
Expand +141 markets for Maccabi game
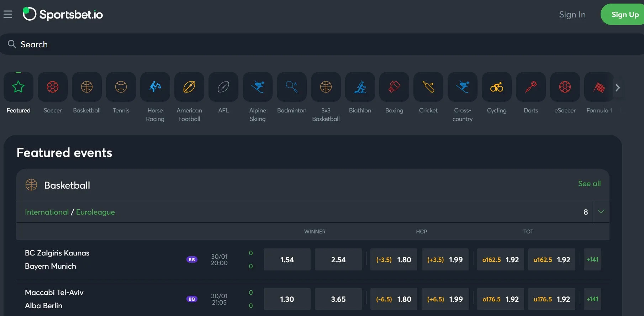[x=592, y=299]
